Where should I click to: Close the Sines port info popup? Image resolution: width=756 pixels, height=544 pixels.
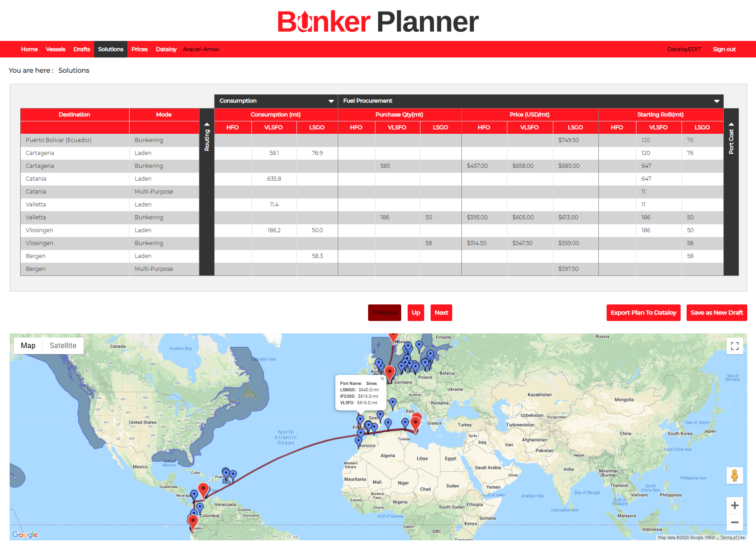[382, 379]
